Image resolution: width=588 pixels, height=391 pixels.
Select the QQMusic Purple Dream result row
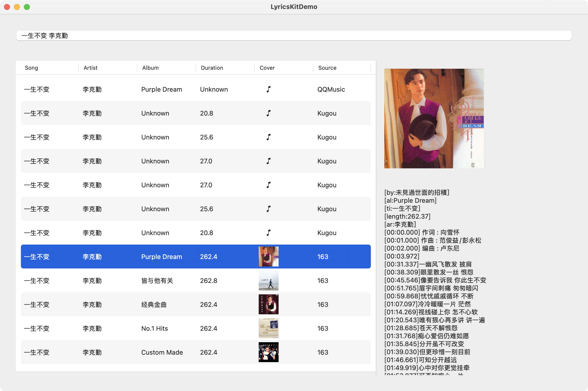pyautogui.click(x=161, y=89)
